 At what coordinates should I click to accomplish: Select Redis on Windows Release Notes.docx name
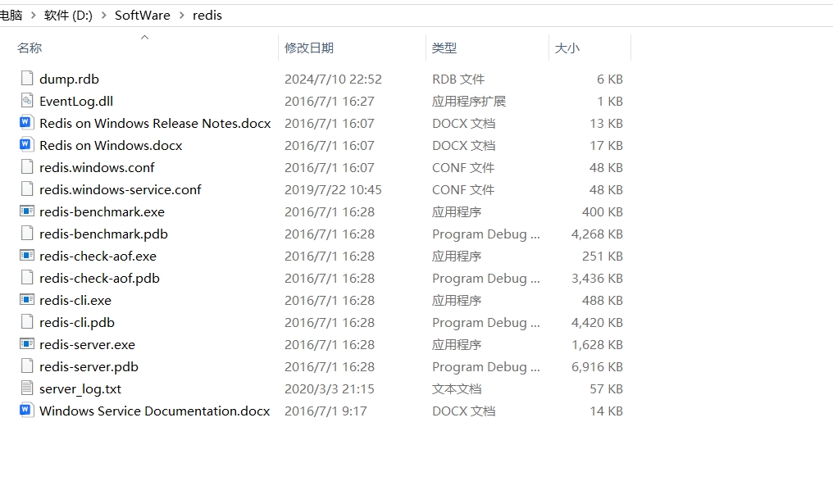[x=155, y=123]
